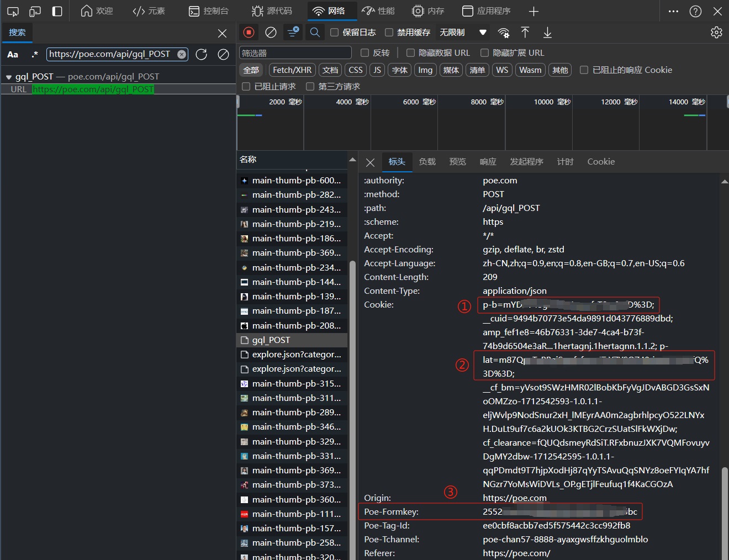
Task: Clear search results icon
Action: 223,54
